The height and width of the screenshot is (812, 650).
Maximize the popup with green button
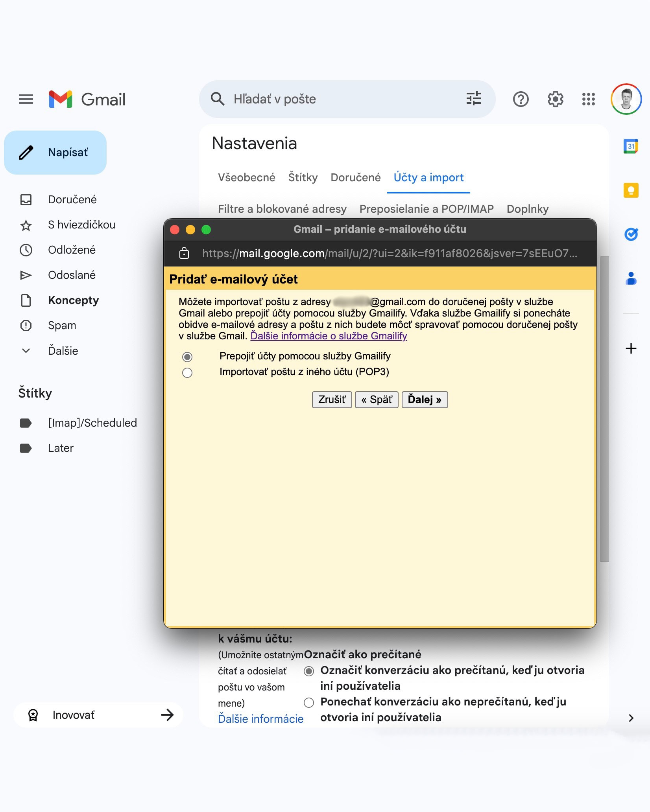coord(206,230)
